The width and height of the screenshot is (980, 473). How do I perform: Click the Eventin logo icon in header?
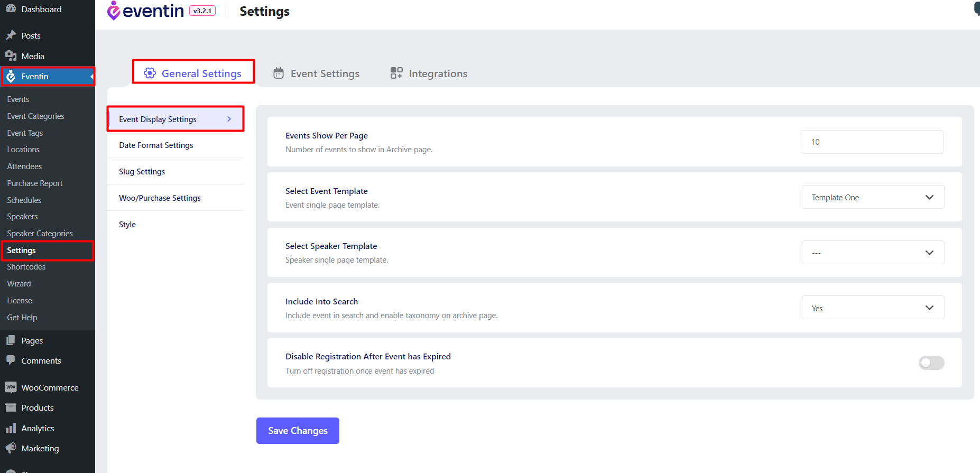point(114,11)
